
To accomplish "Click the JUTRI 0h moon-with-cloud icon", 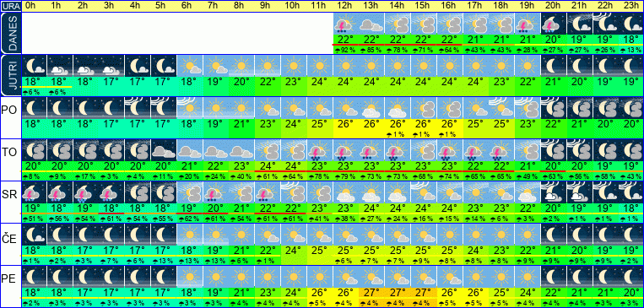I will tap(35, 66).
